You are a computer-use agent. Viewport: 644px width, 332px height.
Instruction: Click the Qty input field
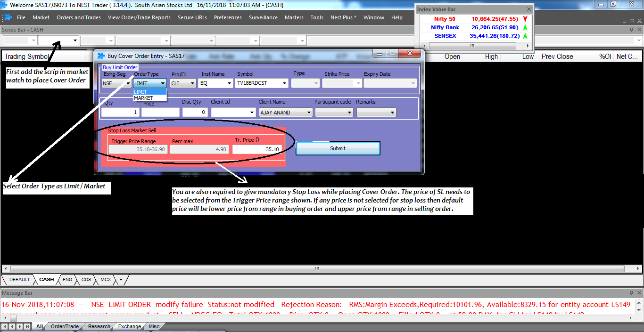(x=120, y=113)
